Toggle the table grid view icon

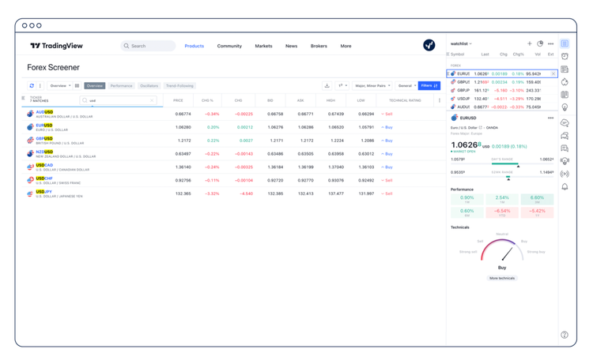[x=77, y=85]
